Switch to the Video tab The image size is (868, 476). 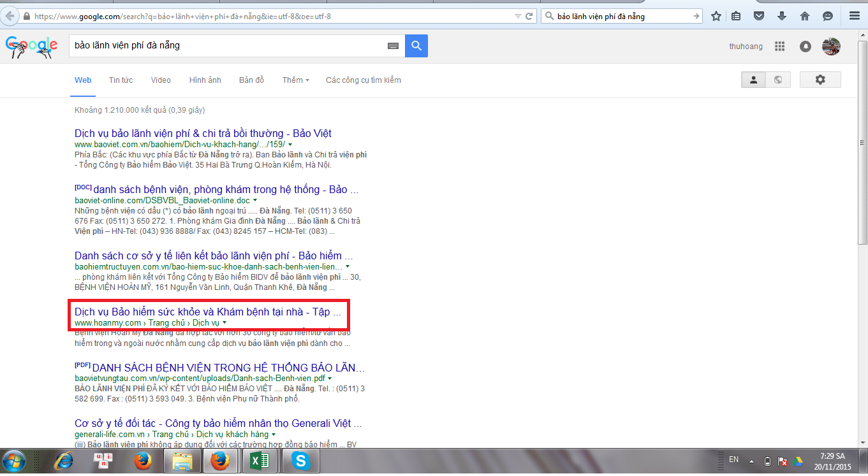(x=161, y=80)
